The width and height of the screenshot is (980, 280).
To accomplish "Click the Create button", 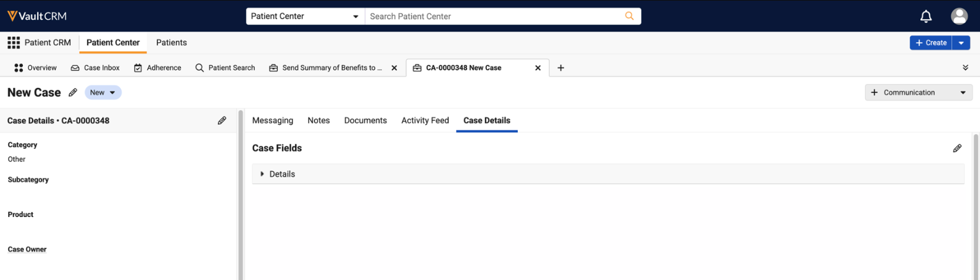I will (931, 43).
